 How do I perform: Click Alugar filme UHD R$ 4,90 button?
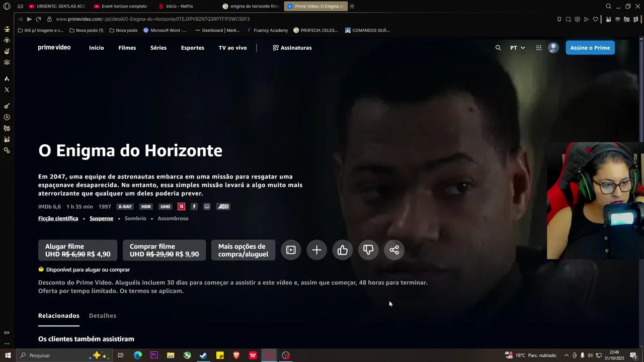click(78, 250)
